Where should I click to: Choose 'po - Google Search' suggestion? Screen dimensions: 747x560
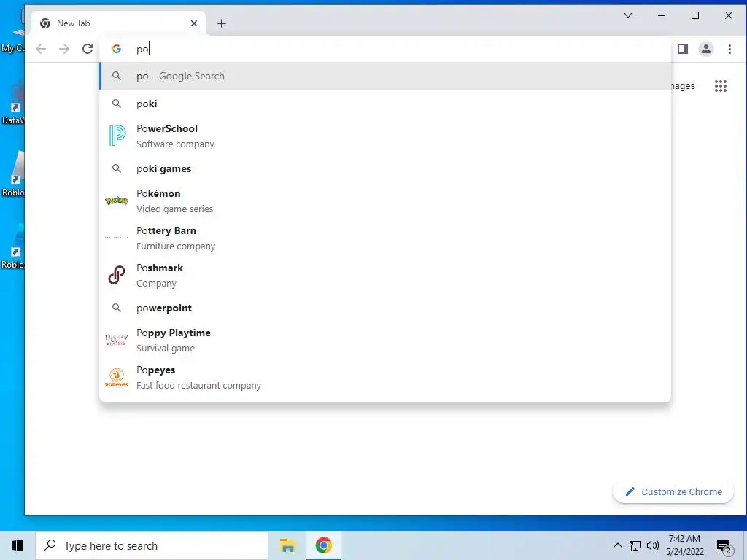pyautogui.click(x=385, y=76)
